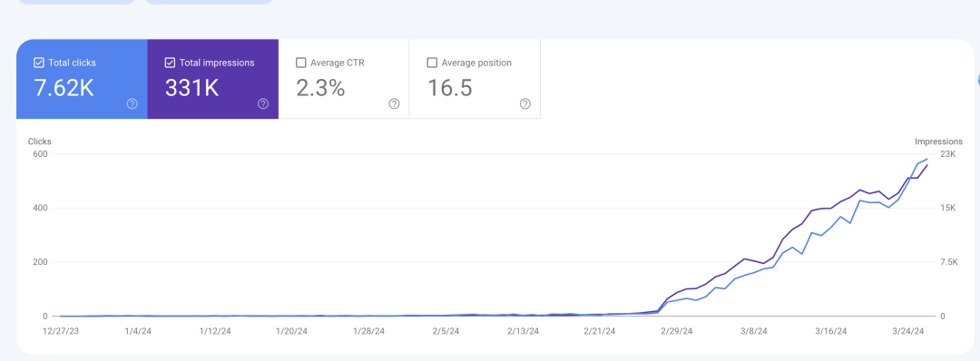Viewport: 980px width, 361px height.
Task: Enable the Average position checkbox
Action: click(x=432, y=63)
